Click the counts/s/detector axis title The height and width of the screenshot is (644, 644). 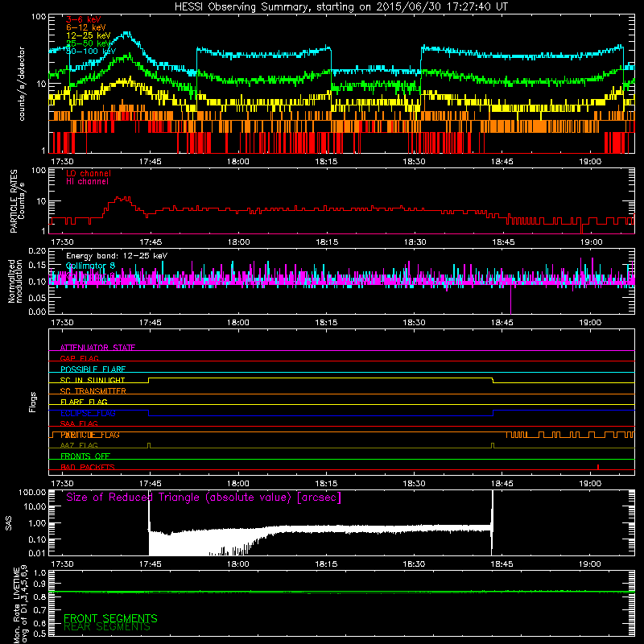(22, 84)
